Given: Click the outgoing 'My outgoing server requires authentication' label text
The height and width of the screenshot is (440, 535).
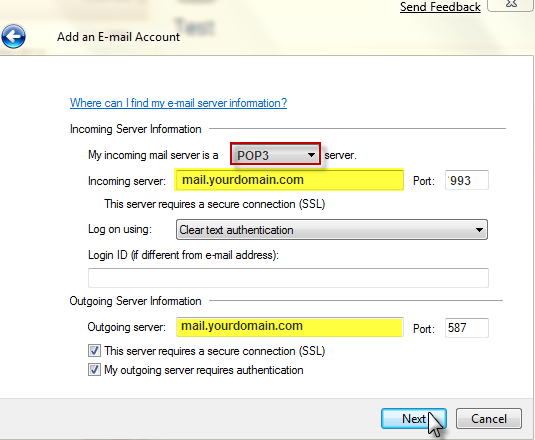Looking at the screenshot, I should (204, 370).
